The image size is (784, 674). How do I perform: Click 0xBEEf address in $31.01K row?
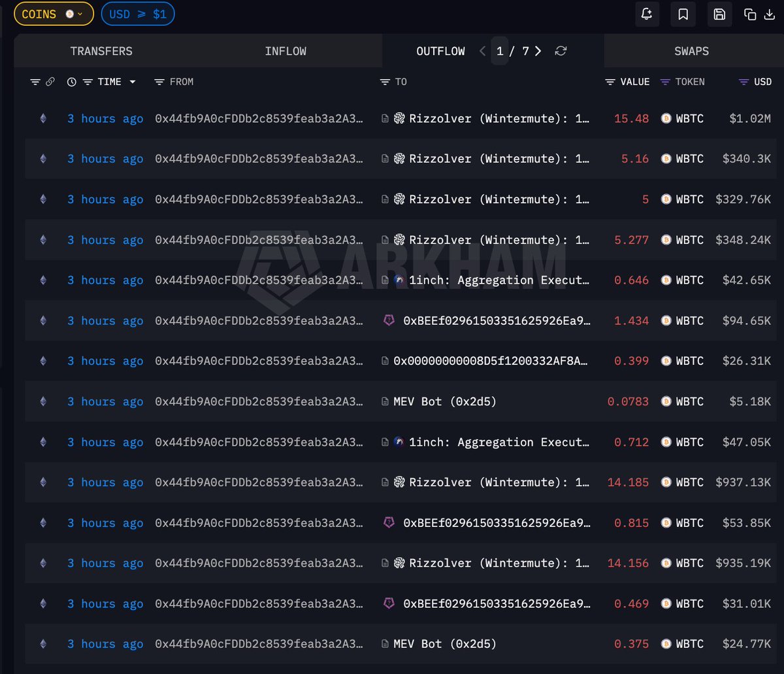tap(497, 604)
